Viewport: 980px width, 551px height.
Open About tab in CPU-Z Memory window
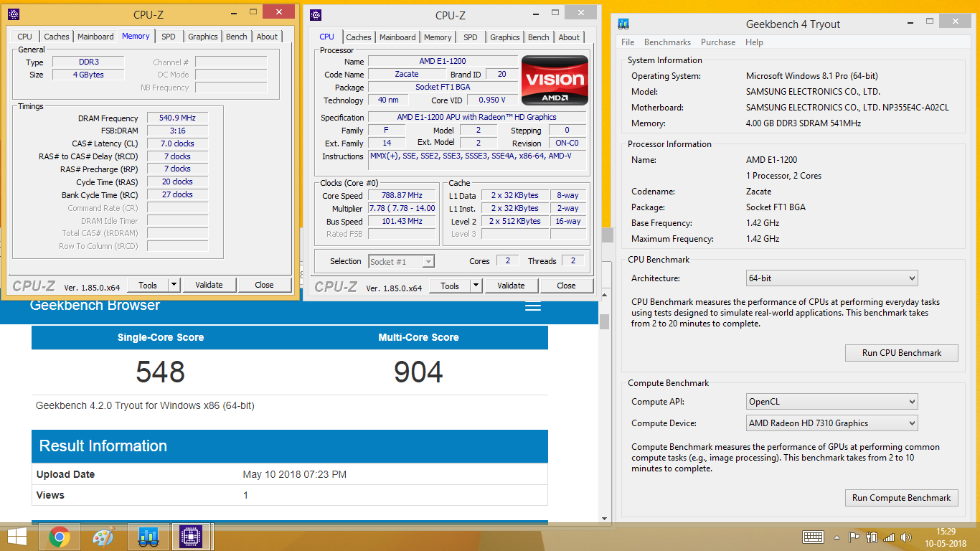[267, 37]
